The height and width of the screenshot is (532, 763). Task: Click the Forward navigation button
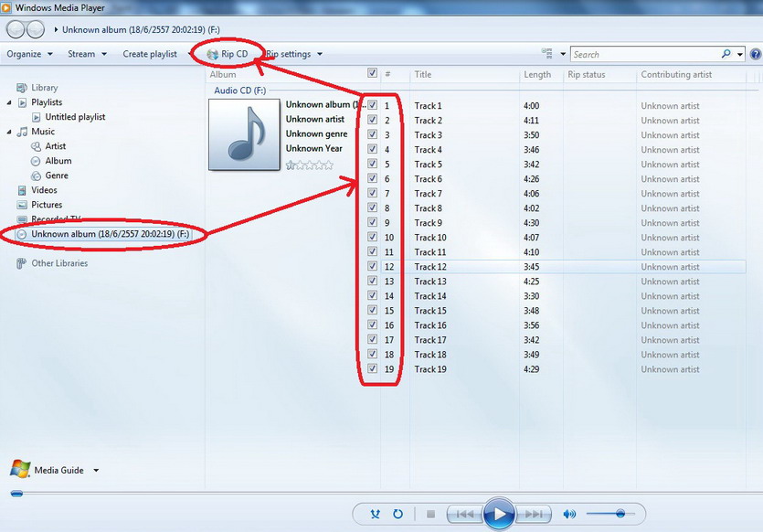click(x=35, y=29)
